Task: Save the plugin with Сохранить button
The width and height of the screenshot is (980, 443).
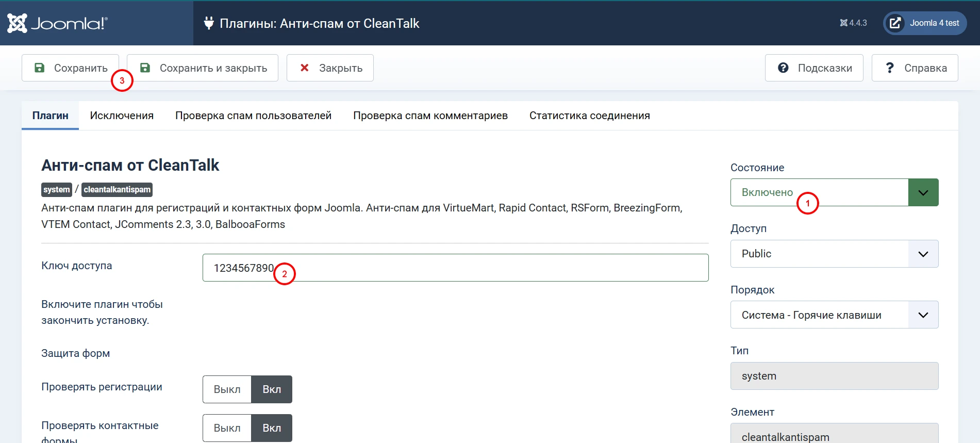Action: (x=70, y=68)
